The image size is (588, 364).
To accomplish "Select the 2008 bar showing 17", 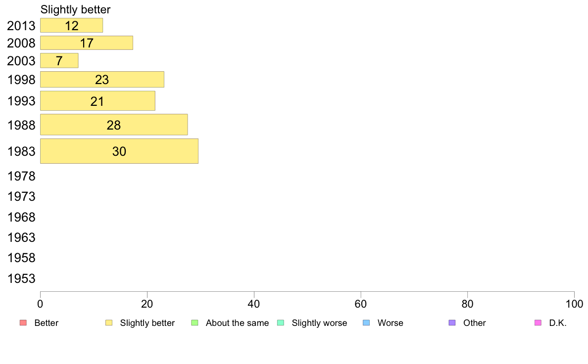I will [x=87, y=43].
